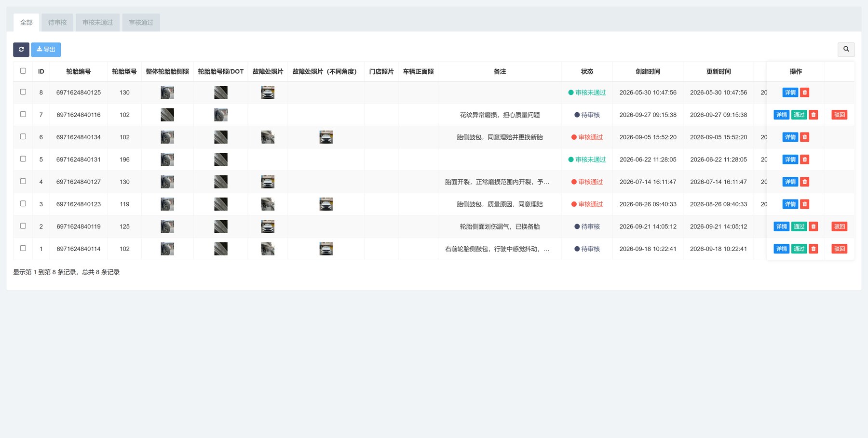Check the checkbox for row ID 7
The image size is (868, 438).
pyautogui.click(x=23, y=114)
